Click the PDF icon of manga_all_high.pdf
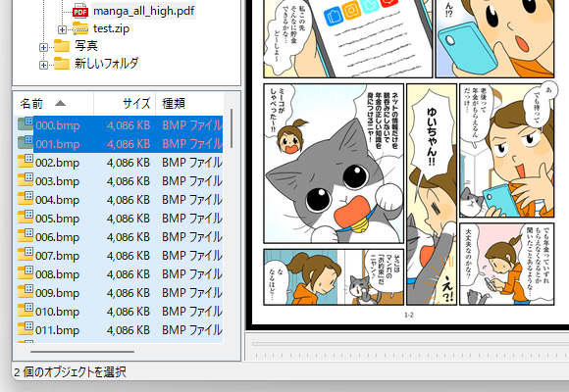Viewport: 569px width, 392px height. click(x=80, y=11)
